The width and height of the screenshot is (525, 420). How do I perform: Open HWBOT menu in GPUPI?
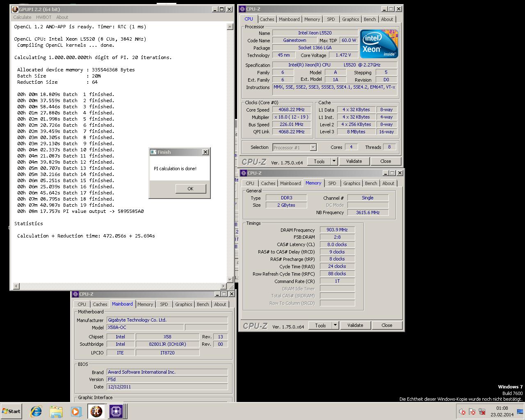pos(43,17)
